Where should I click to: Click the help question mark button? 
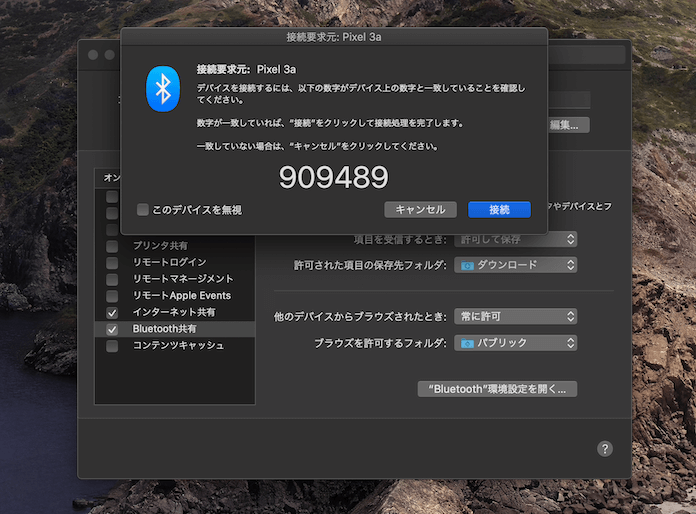click(605, 449)
